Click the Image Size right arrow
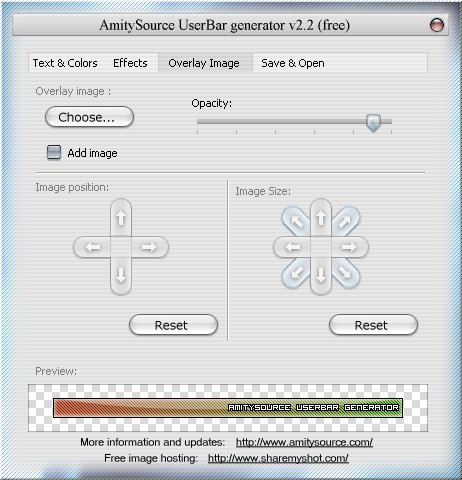 (x=350, y=247)
